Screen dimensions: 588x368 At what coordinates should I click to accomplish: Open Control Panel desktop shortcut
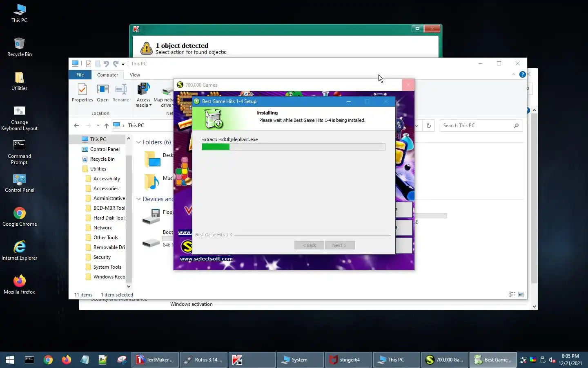point(19,183)
